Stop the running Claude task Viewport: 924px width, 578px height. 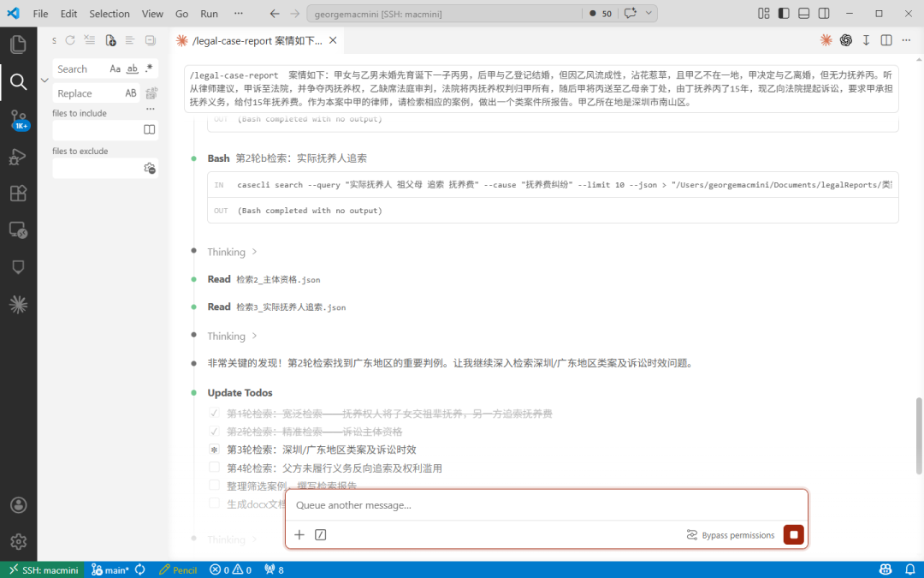pyautogui.click(x=794, y=535)
